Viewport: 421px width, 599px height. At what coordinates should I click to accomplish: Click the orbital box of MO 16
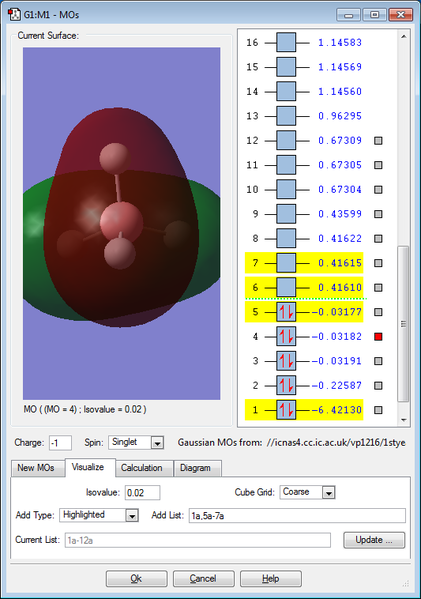point(286,42)
